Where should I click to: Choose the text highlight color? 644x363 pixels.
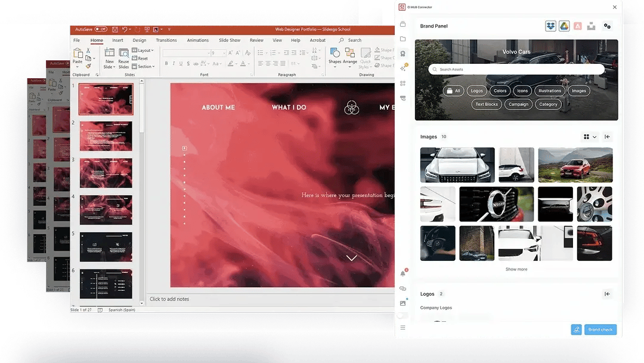(x=231, y=64)
